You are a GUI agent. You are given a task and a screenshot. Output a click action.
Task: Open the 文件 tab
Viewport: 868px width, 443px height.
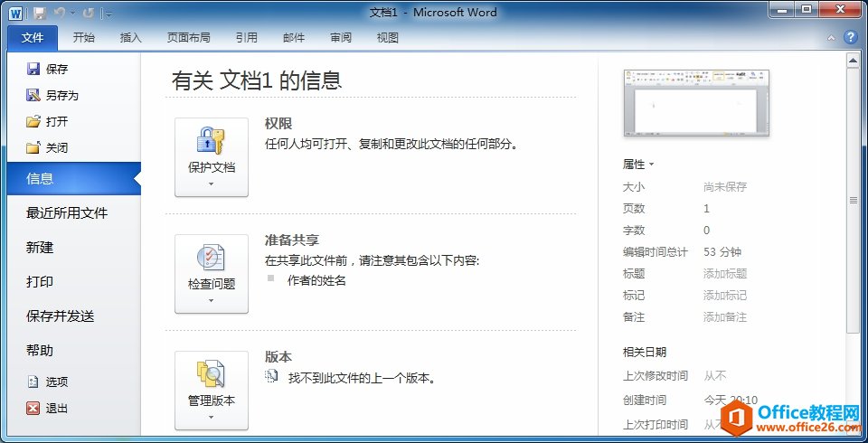point(33,38)
